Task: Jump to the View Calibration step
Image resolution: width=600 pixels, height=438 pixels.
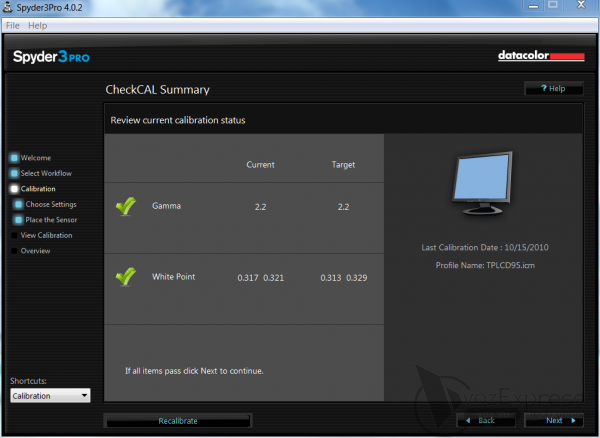Action: point(46,236)
